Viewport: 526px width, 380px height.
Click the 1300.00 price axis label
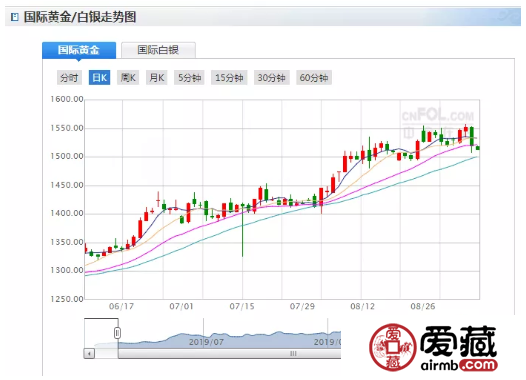point(67,270)
